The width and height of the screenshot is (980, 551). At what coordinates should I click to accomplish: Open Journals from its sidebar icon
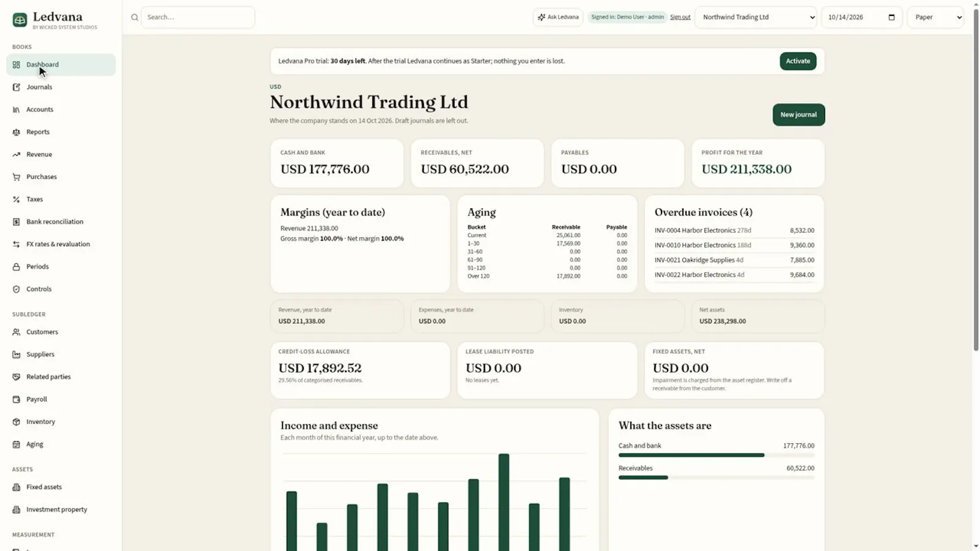click(17, 87)
